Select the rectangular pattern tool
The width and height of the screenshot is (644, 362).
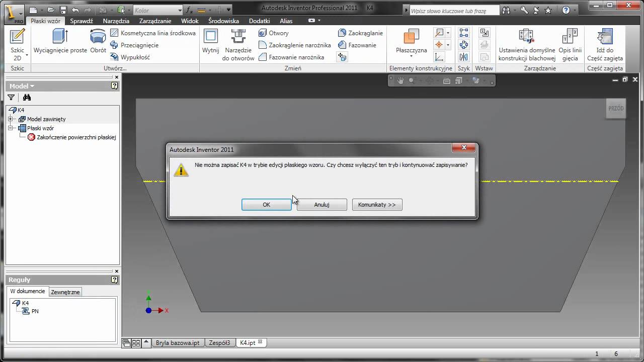[464, 33]
